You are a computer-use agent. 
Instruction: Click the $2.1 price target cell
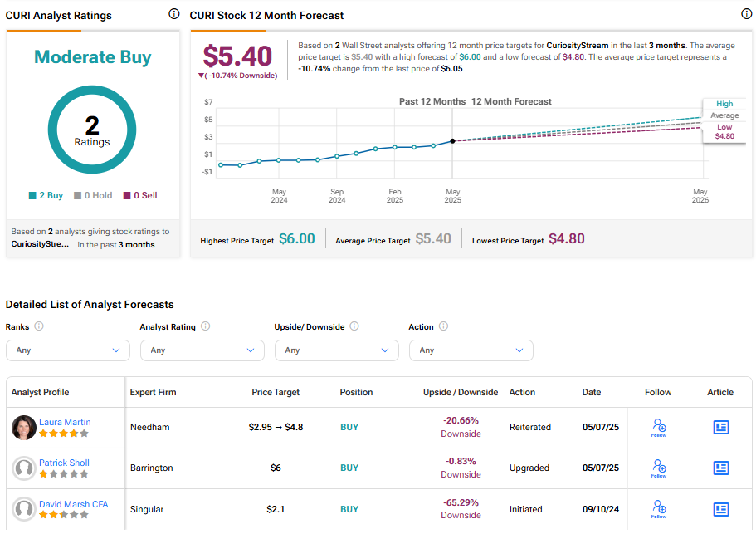[276, 509]
